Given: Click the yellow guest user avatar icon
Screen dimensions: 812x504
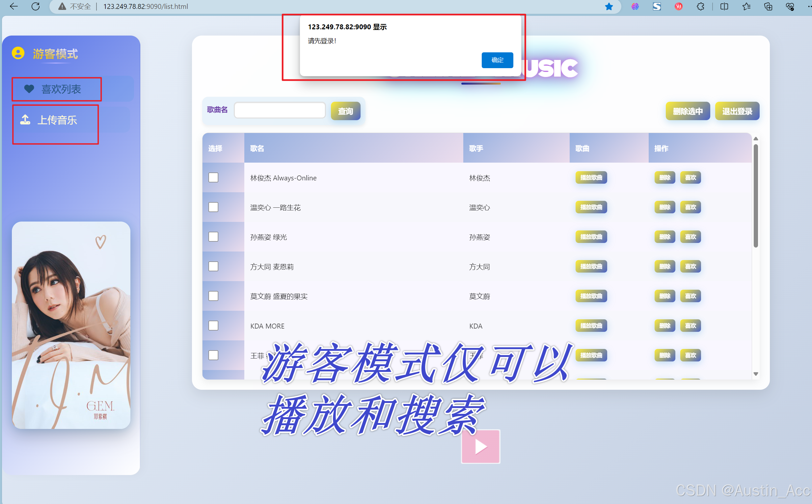Looking at the screenshot, I should pos(18,53).
